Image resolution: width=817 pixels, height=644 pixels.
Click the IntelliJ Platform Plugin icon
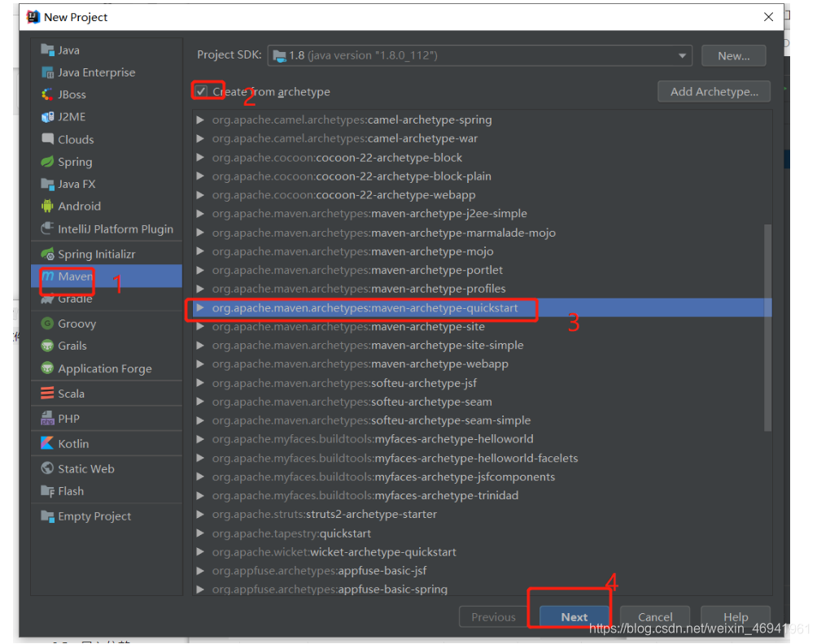coord(47,228)
